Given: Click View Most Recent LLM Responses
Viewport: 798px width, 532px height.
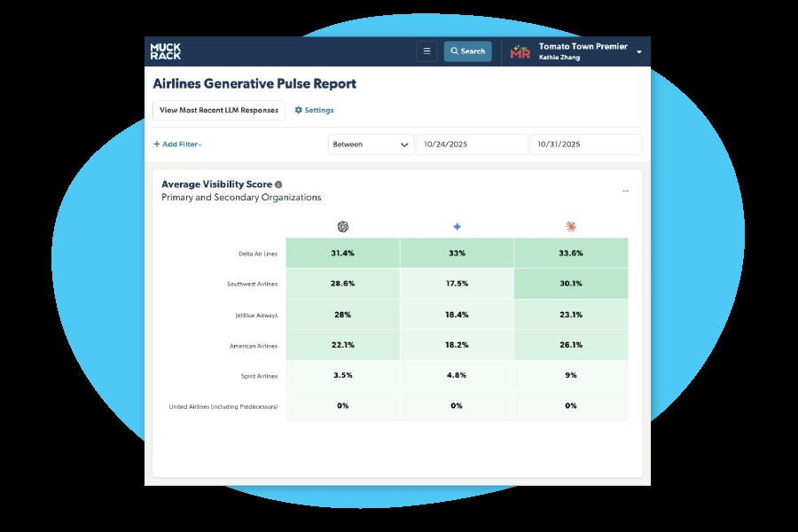Looking at the screenshot, I should (x=219, y=110).
